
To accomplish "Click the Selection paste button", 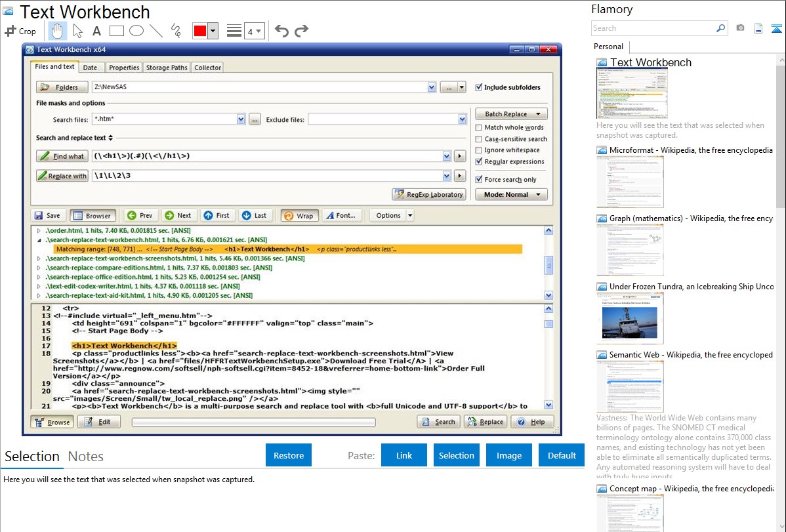I will click(457, 455).
